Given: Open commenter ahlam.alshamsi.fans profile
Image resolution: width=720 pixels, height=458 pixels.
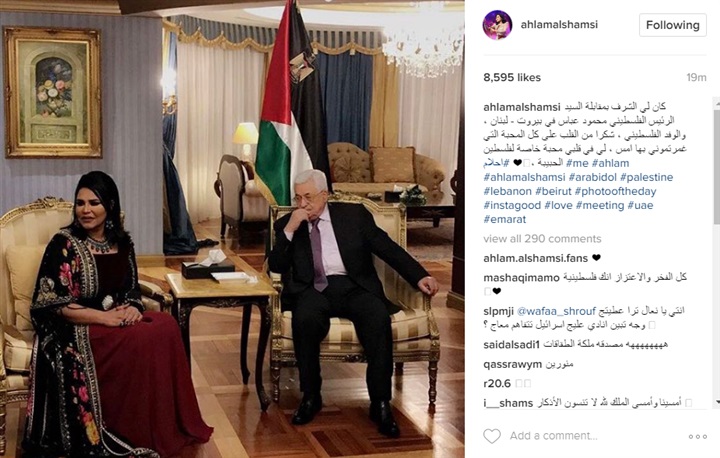Looking at the screenshot, I should (x=535, y=258).
